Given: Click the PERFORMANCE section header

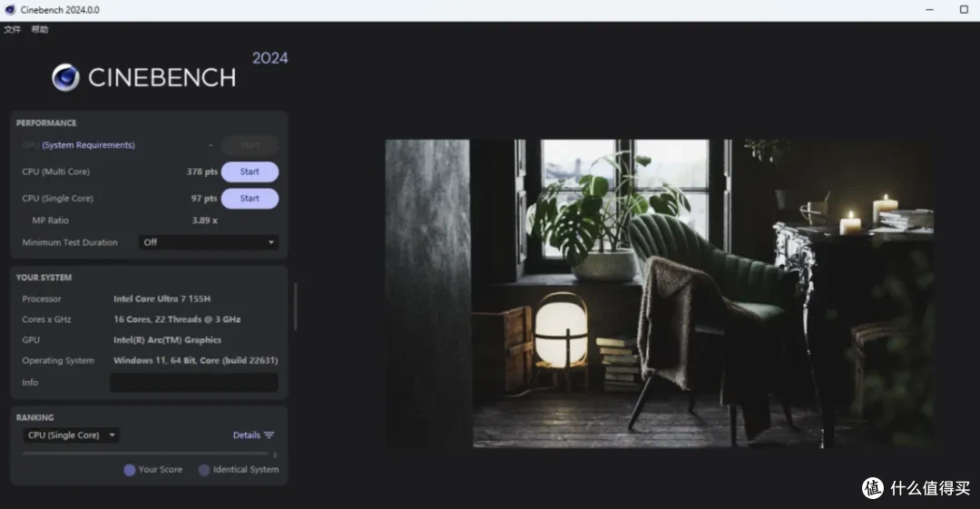Looking at the screenshot, I should [x=46, y=123].
